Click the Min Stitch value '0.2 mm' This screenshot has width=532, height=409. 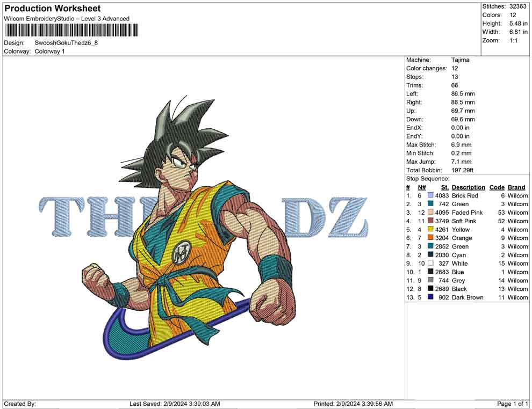pos(461,153)
